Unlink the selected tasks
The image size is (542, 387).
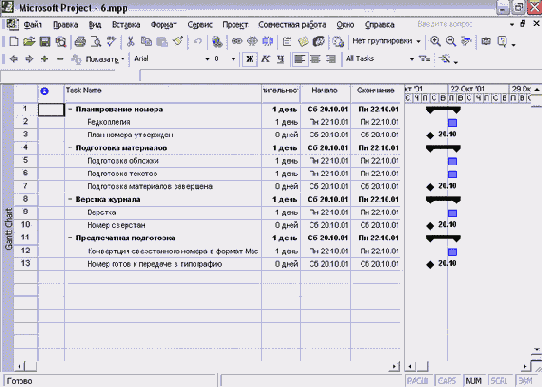(252, 42)
